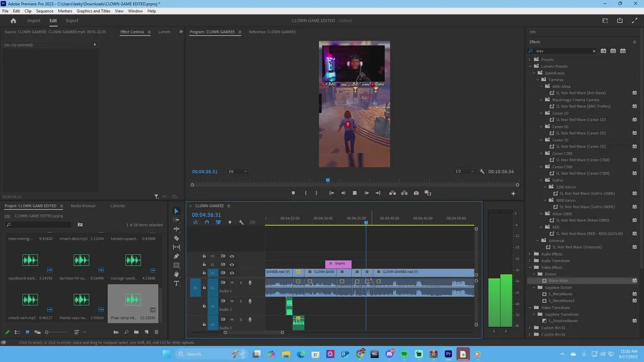This screenshot has height=362, width=644.
Task: Stop playback in Program monitor
Action: coord(355,193)
